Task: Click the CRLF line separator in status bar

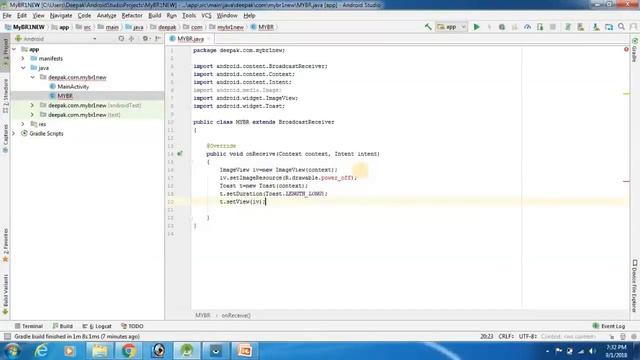Action: [506, 336]
